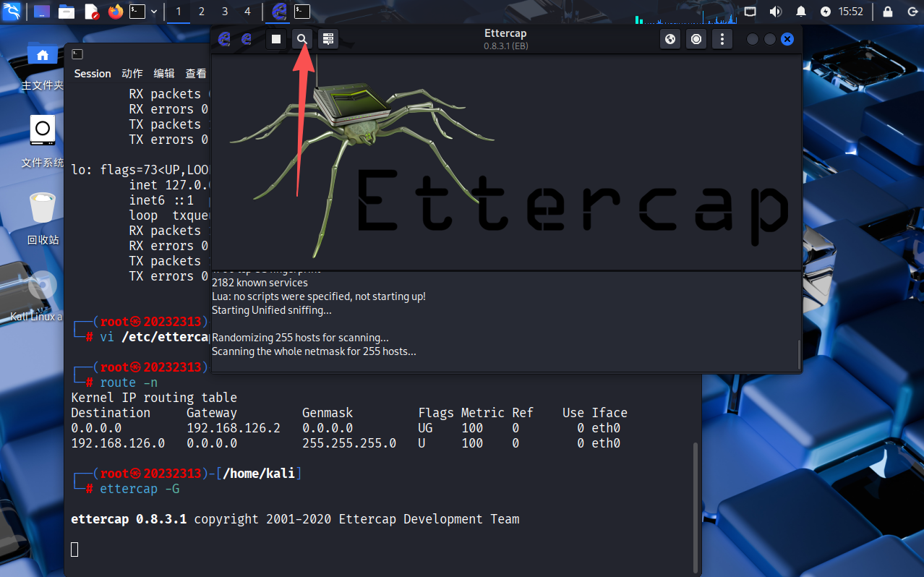Click the 'route -n' command in terminal
The height and width of the screenshot is (577, 924).
129,382
